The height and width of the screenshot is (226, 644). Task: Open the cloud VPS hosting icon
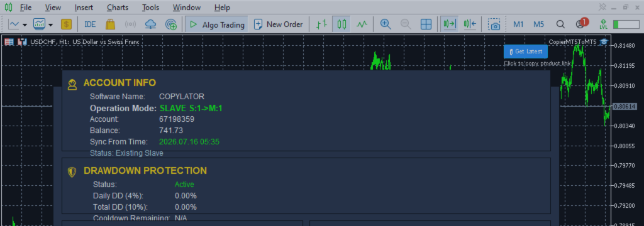point(151,24)
